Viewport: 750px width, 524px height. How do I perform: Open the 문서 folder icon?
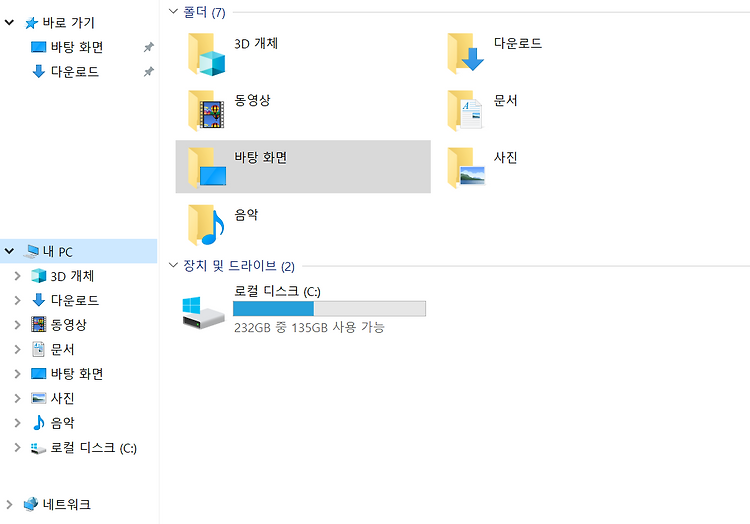pos(466,110)
